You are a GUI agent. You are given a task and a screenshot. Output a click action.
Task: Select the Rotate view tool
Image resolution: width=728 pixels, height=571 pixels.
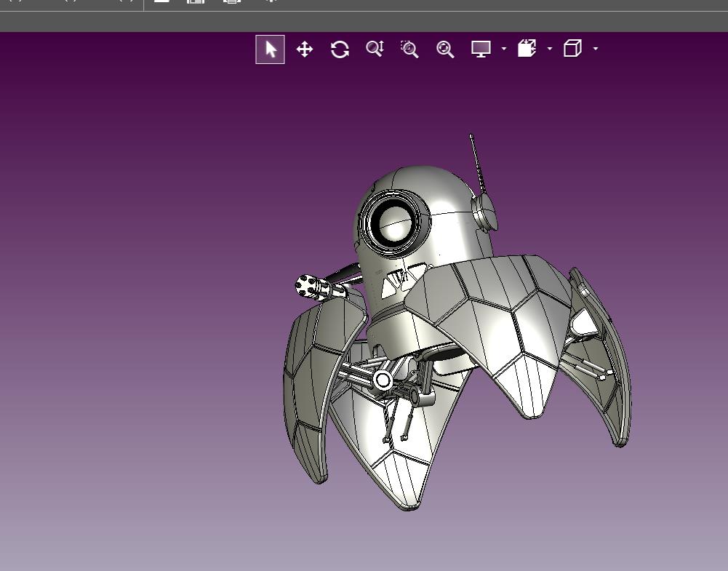click(x=340, y=49)
